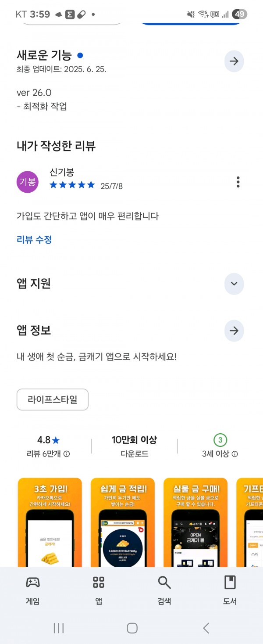263x644 pixels.
Task: Open the 새로운 기능 arrow button
Action: click(x=234, y=61)
